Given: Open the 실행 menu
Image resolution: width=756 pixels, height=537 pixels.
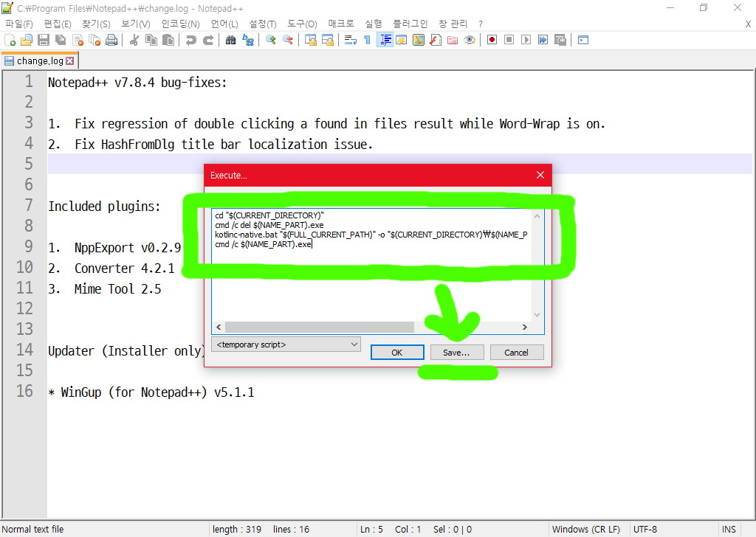Looking at the screenshot, I should 373,24.
